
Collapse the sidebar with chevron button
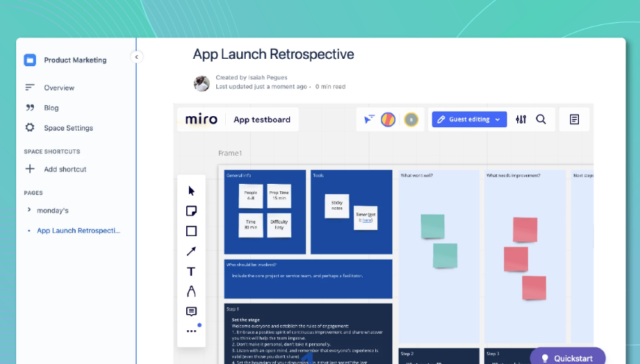[137, 57]
